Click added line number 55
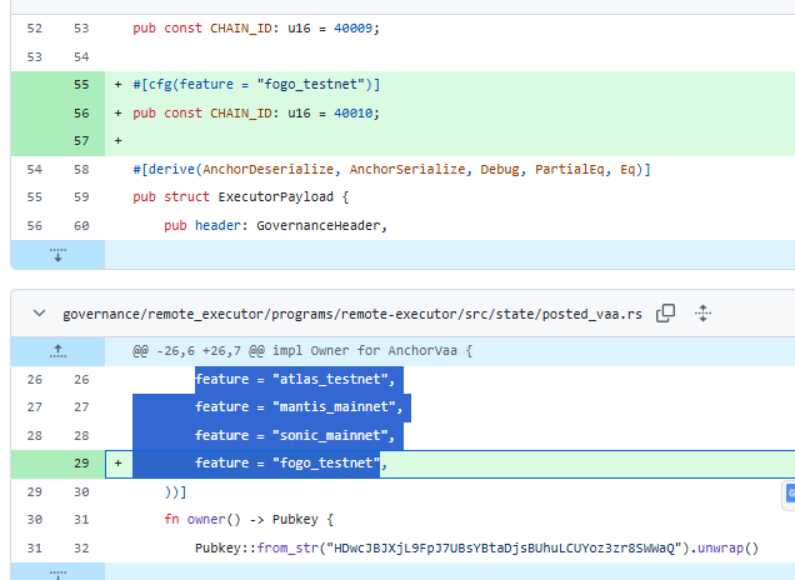The image size is (795, 580). click(81, 85)
